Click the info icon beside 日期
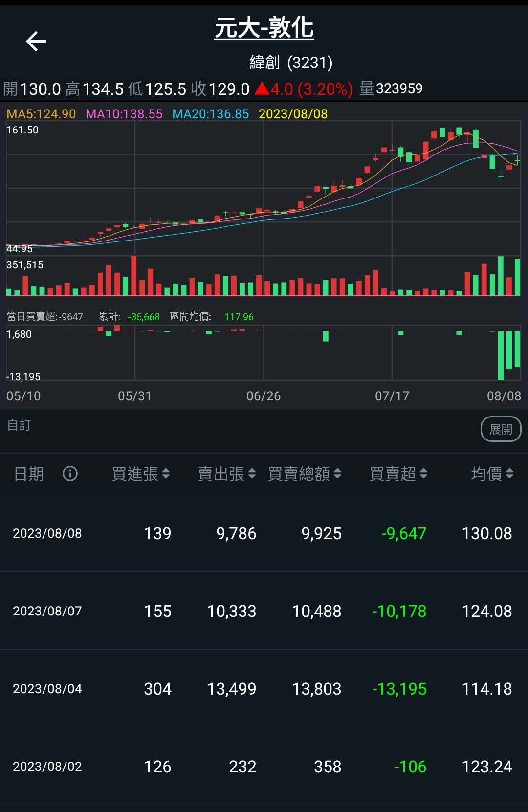 [70, 473]
